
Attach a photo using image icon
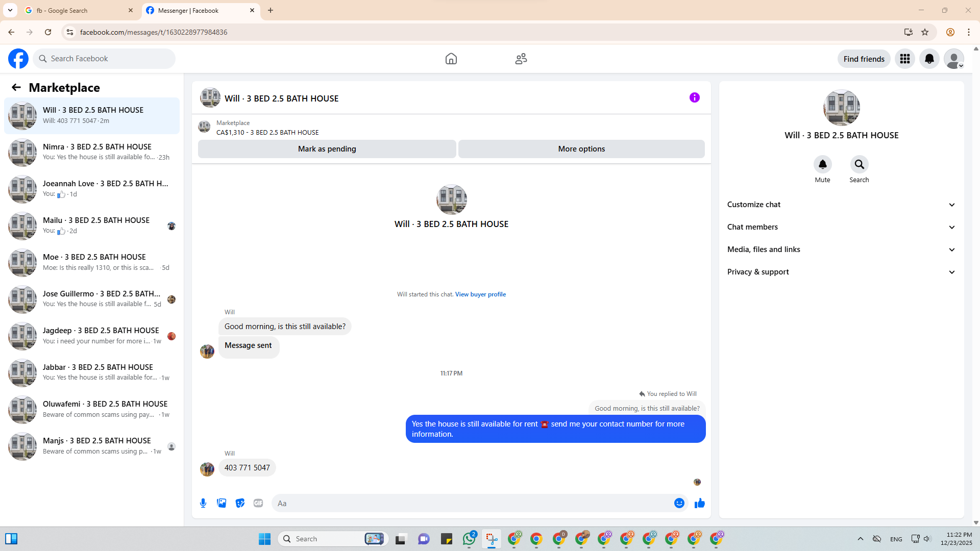(x=222, y=503)
